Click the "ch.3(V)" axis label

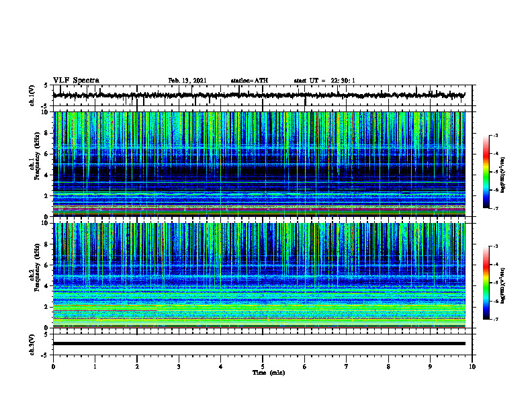pyautogui.click(x=32, y=345)
